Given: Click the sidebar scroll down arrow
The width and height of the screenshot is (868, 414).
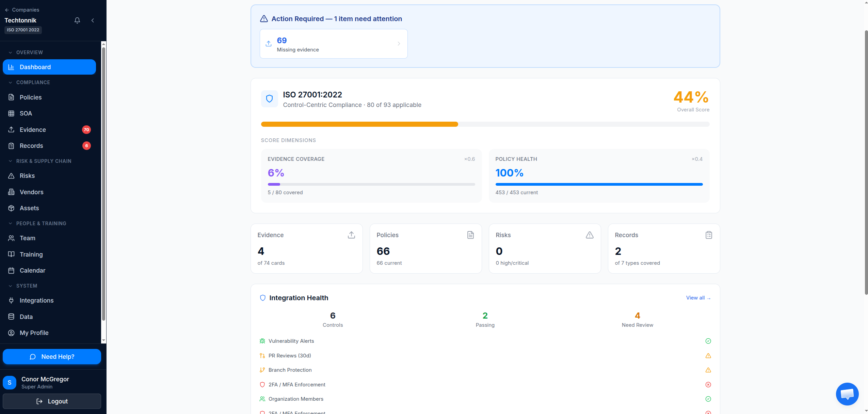Looking at the screenshot, I should (x=103, y=340).
